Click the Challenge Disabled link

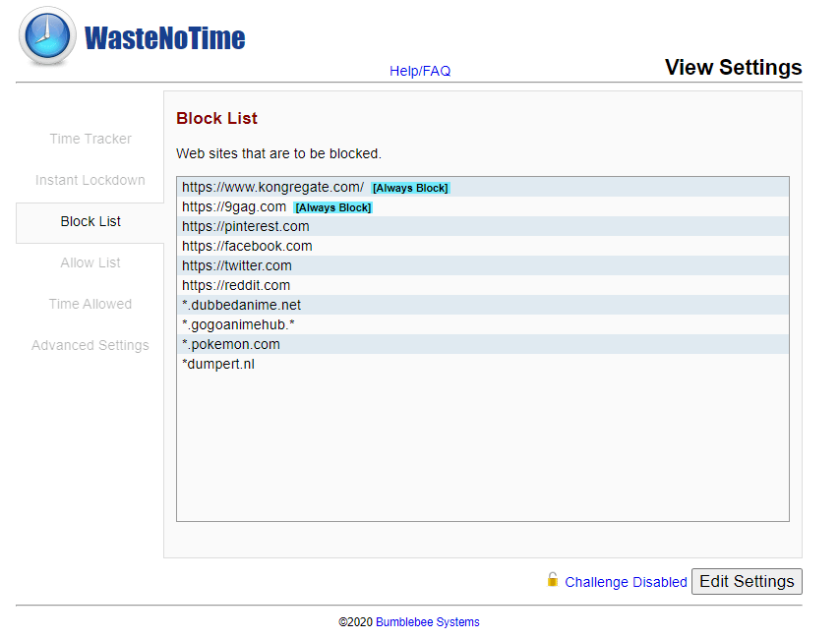click(x=626, y=582)
